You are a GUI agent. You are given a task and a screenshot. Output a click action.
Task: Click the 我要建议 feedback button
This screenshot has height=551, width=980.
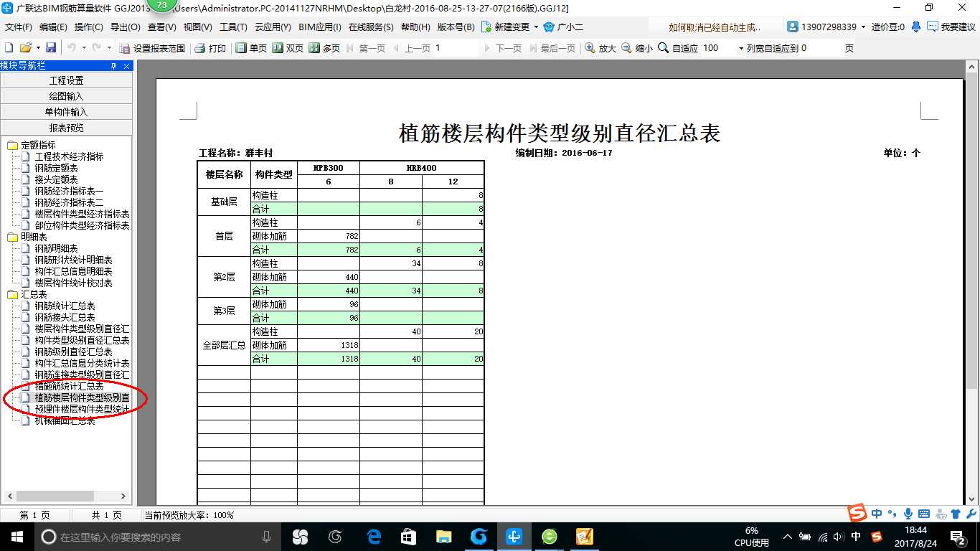951,27
